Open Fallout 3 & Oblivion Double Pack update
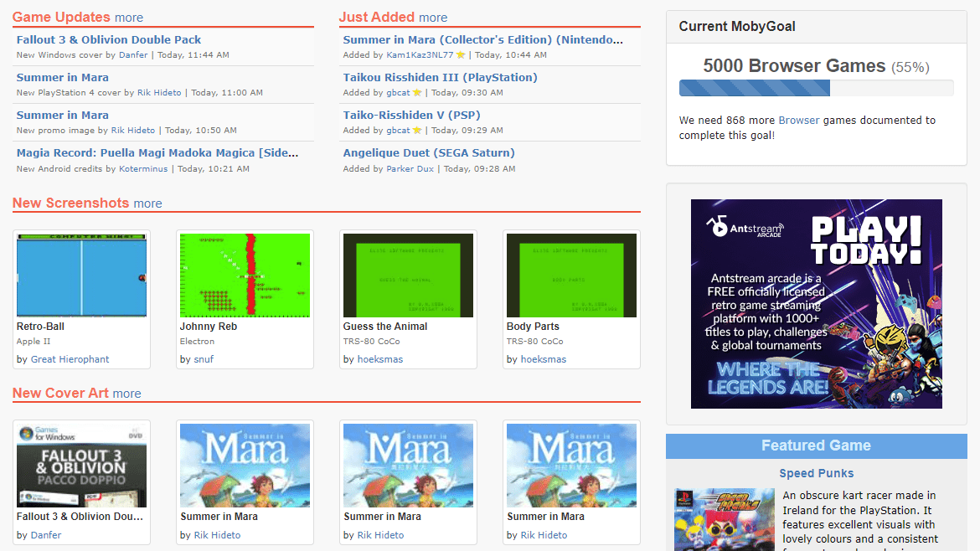This screenshot has width=980, height=551. 108,39
